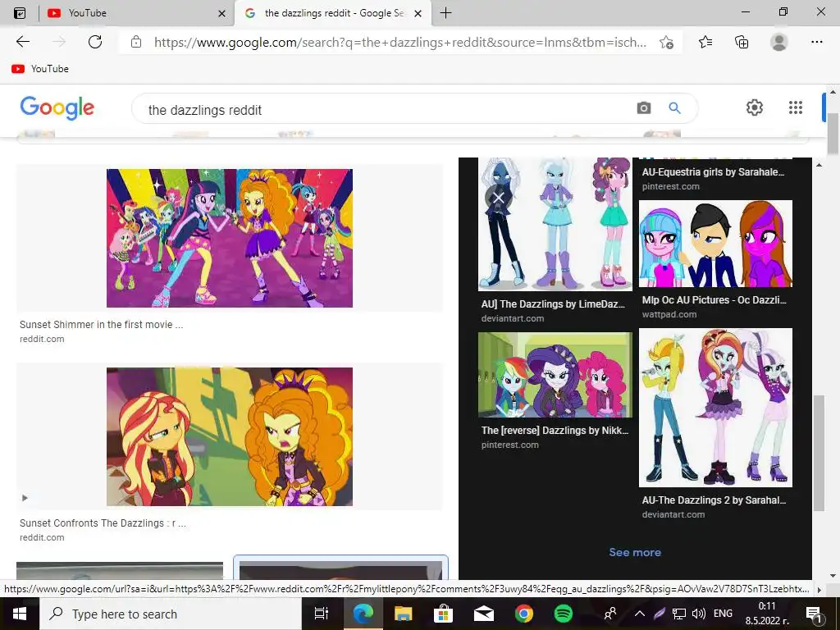Open AU The Dazzlings by LimeDaz image
840x630 pixels.
555,224
